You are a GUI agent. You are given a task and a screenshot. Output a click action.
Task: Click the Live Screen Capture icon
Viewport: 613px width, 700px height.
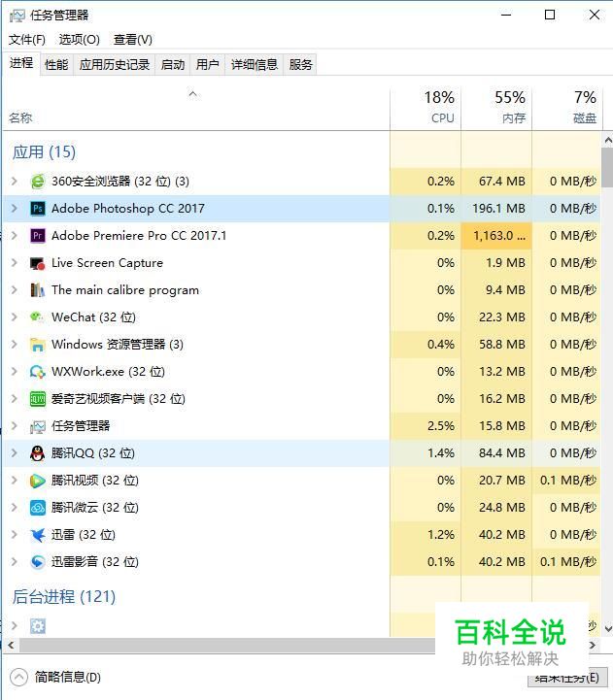click(x=38, y=263)
